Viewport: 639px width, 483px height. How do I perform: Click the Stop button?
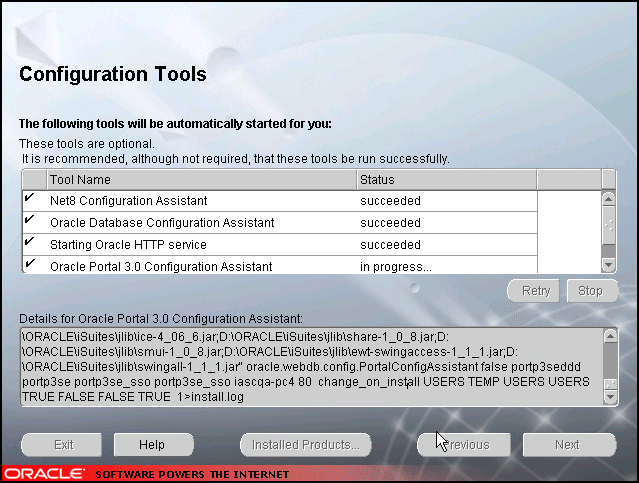pos(593,291)
